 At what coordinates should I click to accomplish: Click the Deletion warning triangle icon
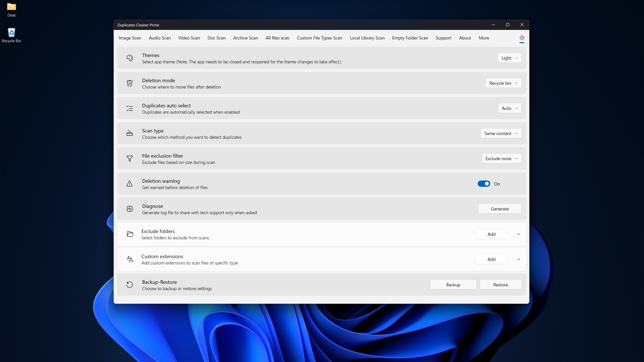point(130,184)
